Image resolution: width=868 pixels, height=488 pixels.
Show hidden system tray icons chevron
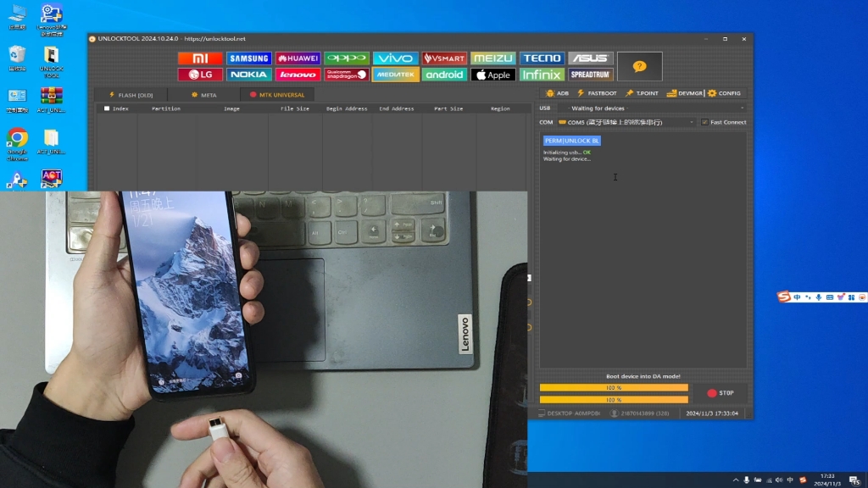coord(735,480)
